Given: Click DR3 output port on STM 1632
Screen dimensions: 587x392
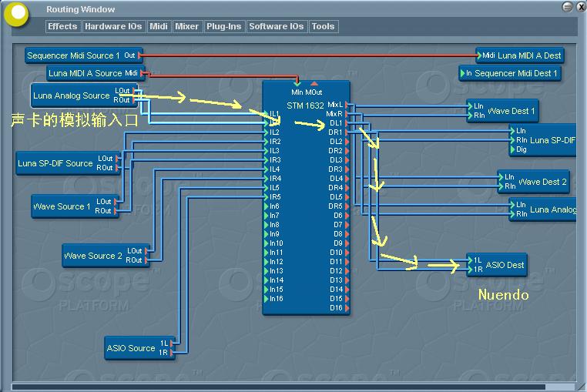Looking at the screenshot, I should click(347, 169).
